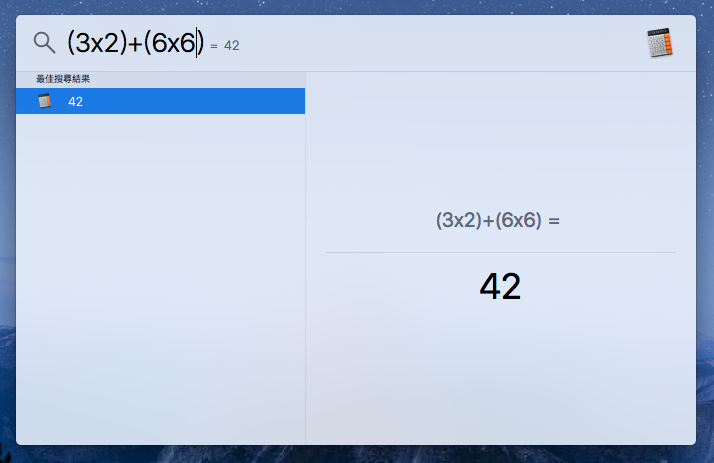Click the large 42 answer in preview
Viewport: 714px width, 463px height.
tap(500, 287)
